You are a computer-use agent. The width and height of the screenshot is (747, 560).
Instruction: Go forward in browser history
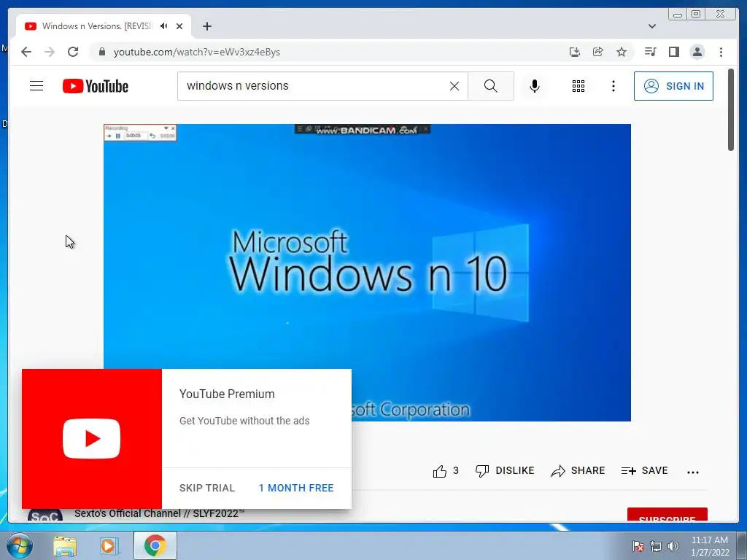50,52
